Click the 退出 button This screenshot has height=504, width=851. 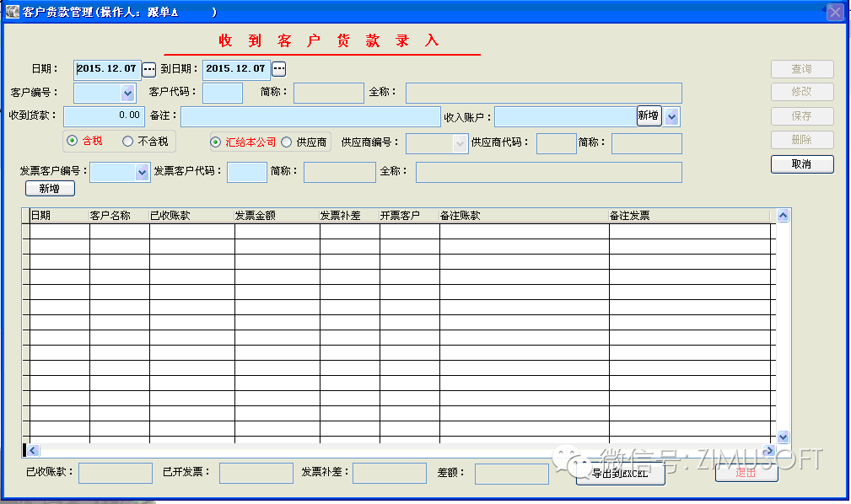746,473
